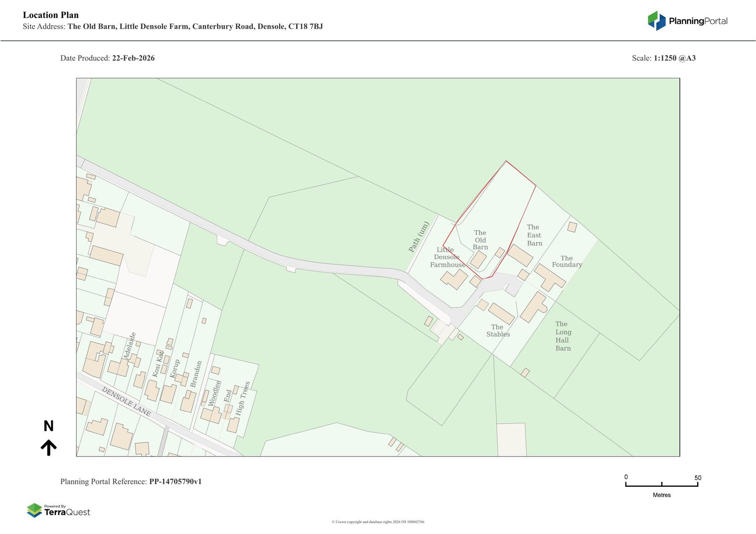Select the Adelaide property label
The height and width of the screenshot is (534, 756).
pos(129,346)
